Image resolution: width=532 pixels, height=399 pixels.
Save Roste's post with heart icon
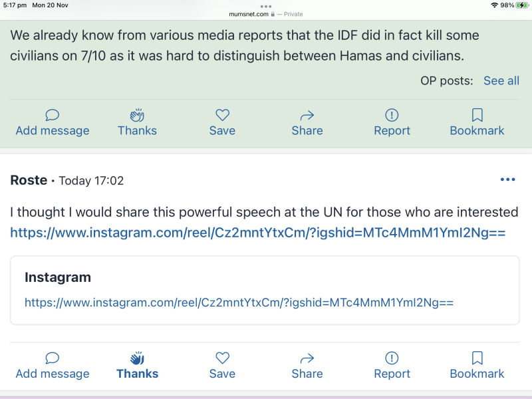coord(222,358)
